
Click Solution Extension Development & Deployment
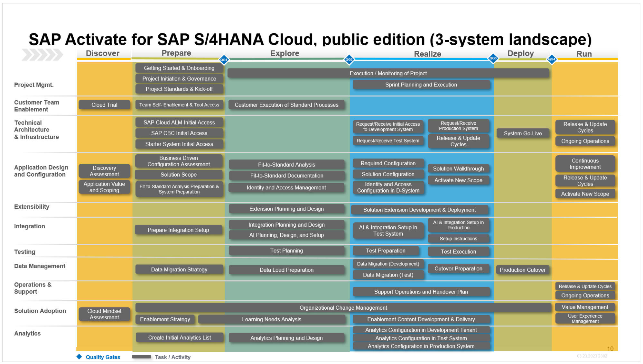click(420, 210)
